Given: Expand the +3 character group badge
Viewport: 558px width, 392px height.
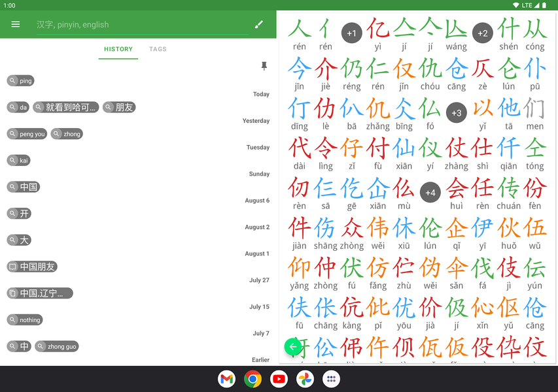Looking at the screenshot, I should click(456, 112).
